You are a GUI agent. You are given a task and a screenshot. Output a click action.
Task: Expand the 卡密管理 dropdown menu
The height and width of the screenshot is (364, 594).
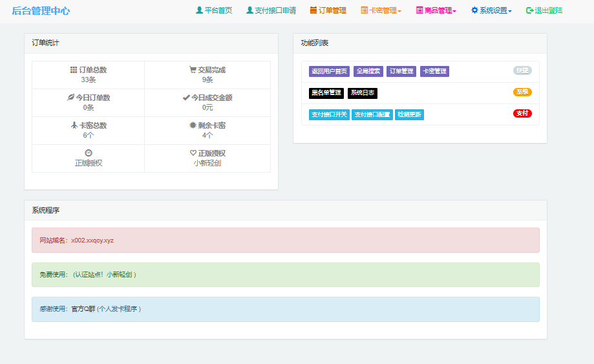pyautogui.click(x=381, y=11)
